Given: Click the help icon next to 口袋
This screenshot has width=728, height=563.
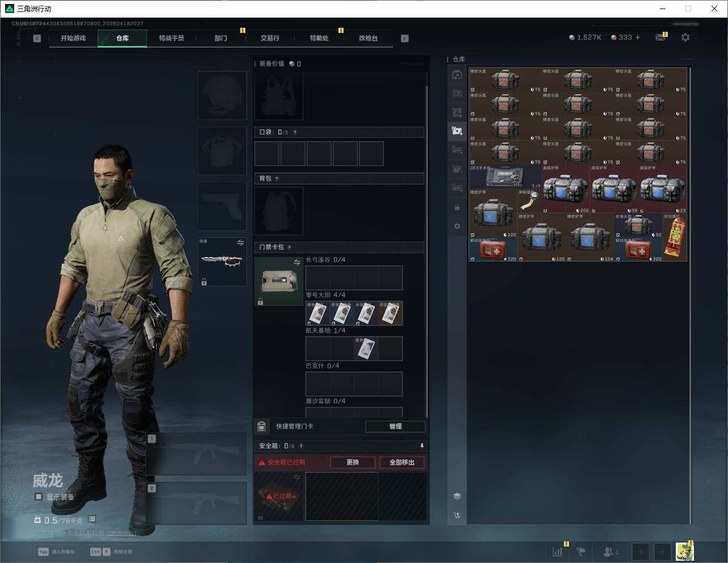Looking at the screenshot, I should click(x=295, y=132).
